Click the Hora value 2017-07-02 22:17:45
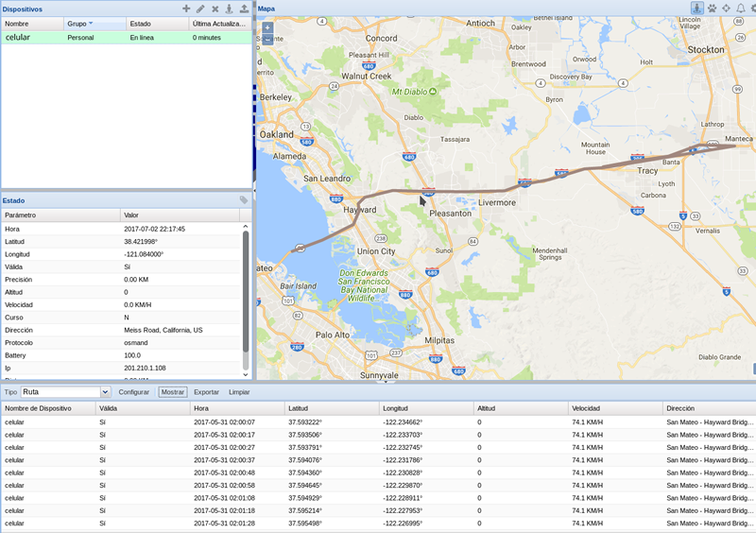Screen dimensions: 756x533 pos(154,229)
